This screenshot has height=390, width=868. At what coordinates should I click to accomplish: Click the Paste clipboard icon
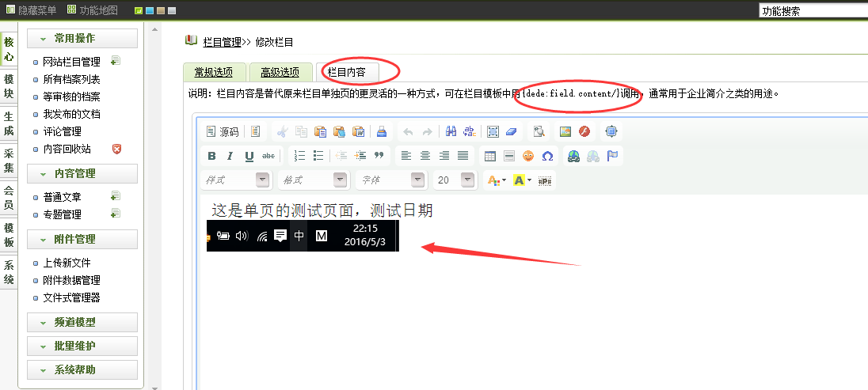point(320,131)
